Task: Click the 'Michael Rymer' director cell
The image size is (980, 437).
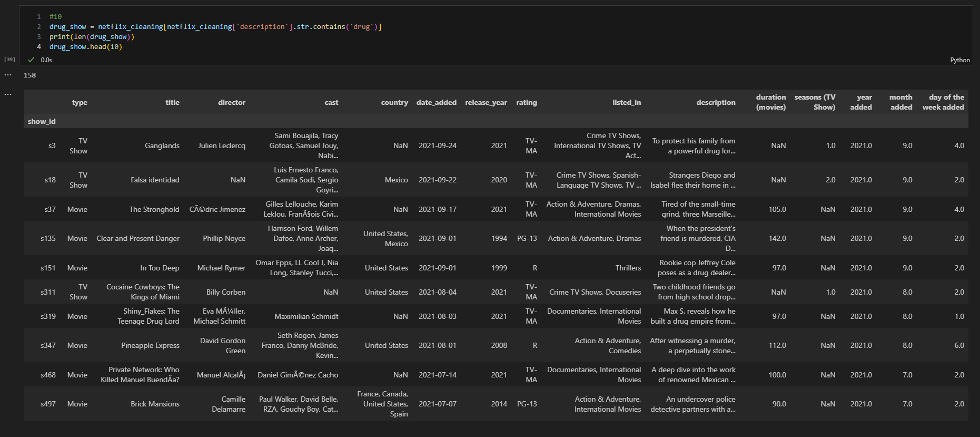Action: tap(221, 268)
